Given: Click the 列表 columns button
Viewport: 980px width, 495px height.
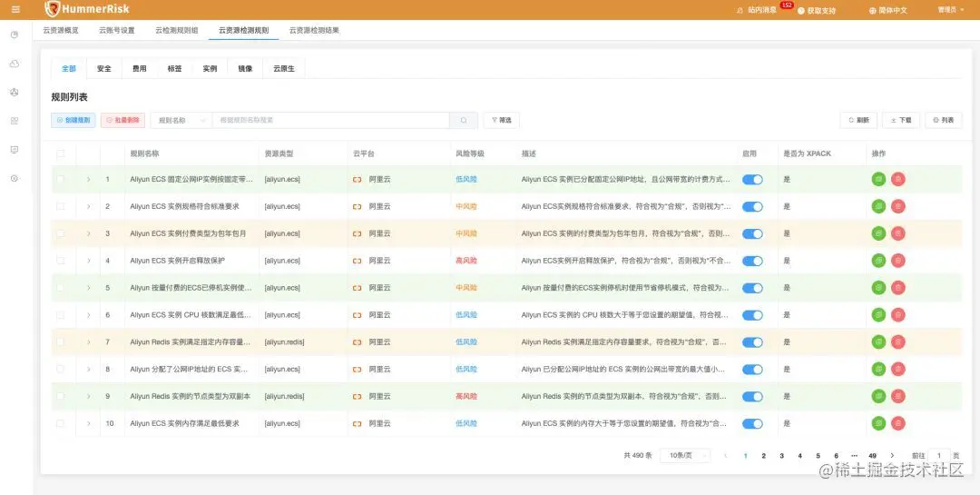Looking at the screenshot, I should 943,120.
